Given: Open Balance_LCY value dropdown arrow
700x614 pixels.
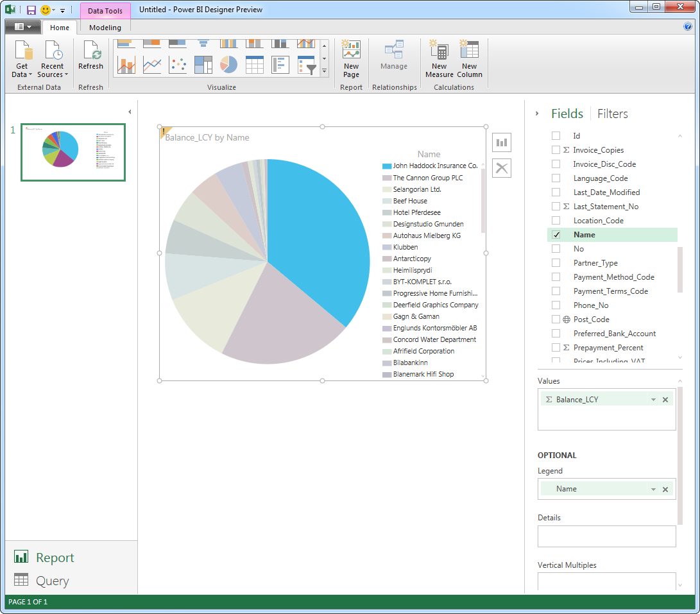Looking at the screenshot, I should pyautogui.click(x=653, y=400).
